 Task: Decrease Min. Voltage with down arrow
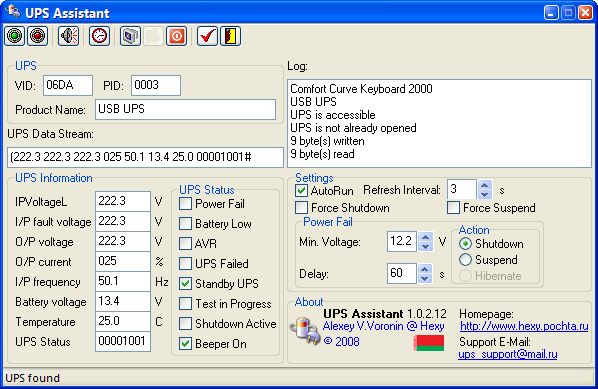point(425,246)
